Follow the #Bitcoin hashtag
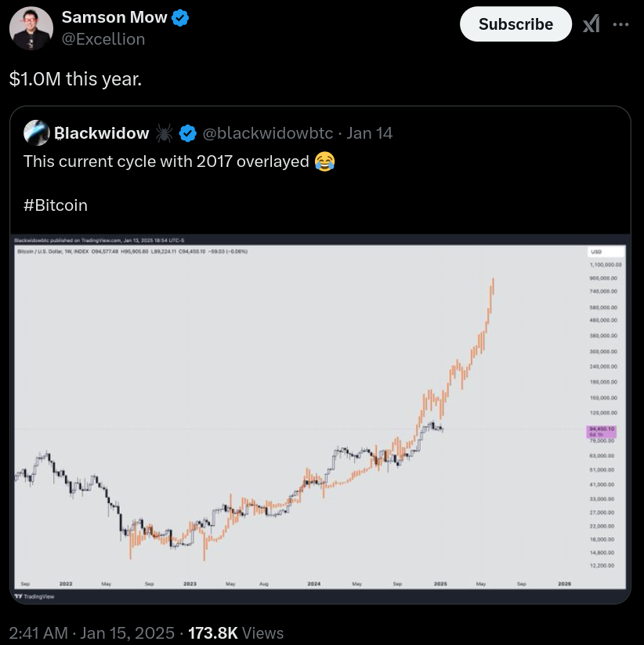Image resolution: width=644 pixels, height=645 pixels. tap(56, 205)
